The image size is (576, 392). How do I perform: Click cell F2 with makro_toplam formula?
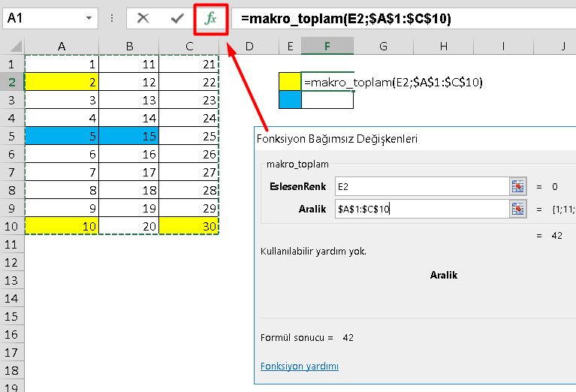[x=327, y=82]
